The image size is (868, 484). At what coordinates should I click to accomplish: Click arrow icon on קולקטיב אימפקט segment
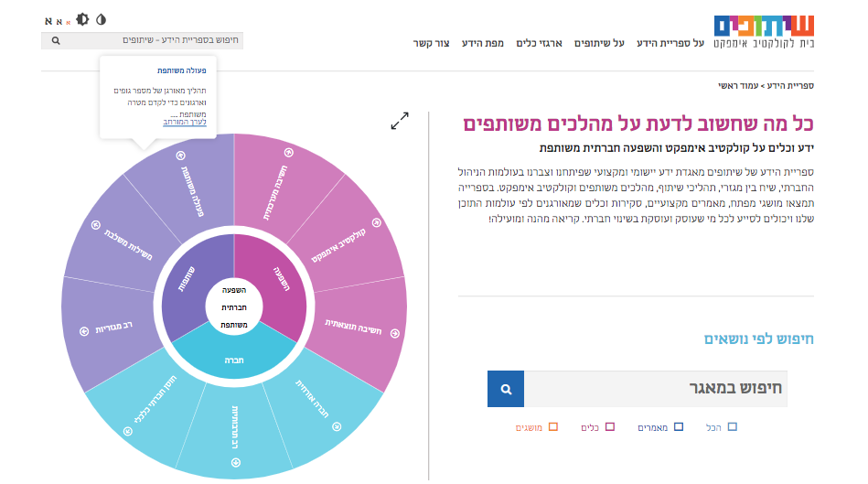pos(377,222)
